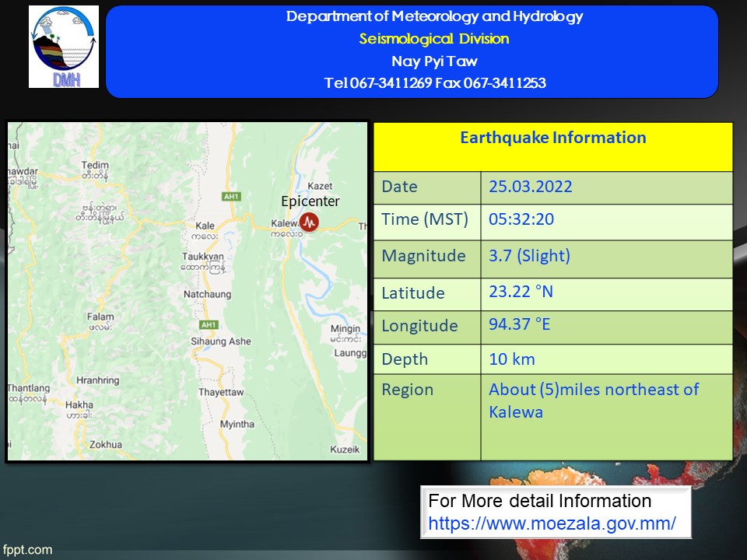This screenshot has width=747, height=560.
Task: Click the Sihaung Ashe label on the map
Action: pyautogui.click(x=220, y=341)
